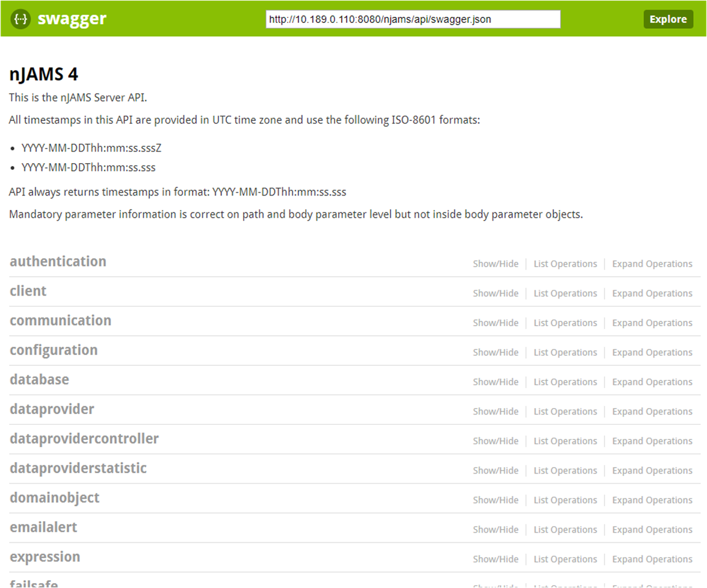Click the "Mandatory parameter information" sentence
Viewport: 707px width, 588px height.
[296, 215]
